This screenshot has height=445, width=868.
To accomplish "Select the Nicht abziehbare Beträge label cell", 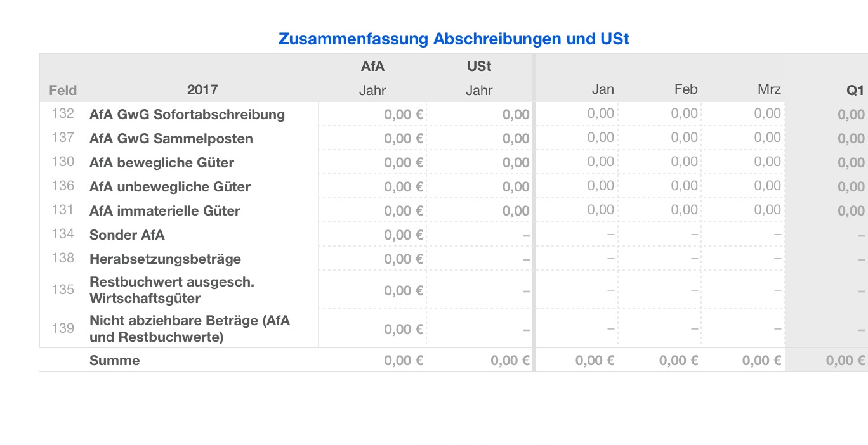I will click(190, 328).
